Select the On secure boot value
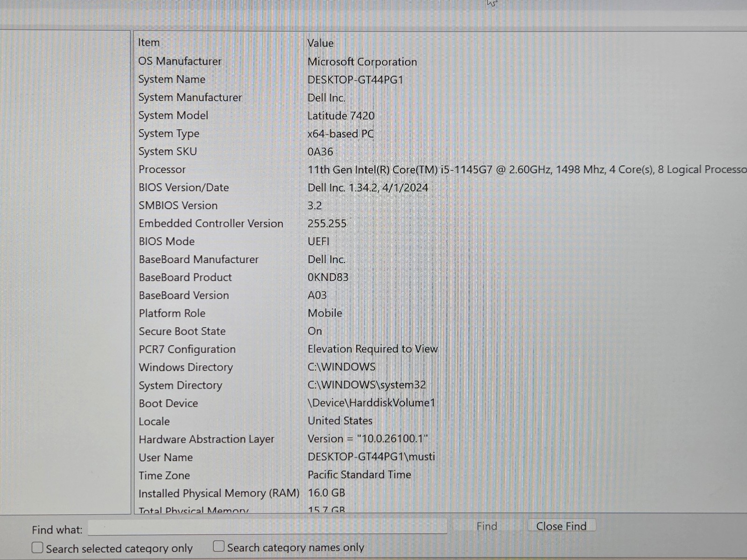747x560 pixels. click(315, 331)
